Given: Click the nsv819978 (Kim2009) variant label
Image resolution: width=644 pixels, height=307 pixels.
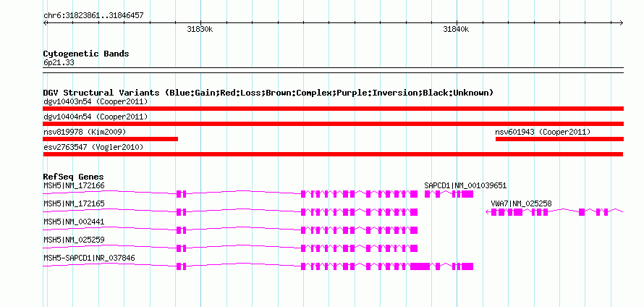Looking at the screenshot, I should (x=85, y=132).
